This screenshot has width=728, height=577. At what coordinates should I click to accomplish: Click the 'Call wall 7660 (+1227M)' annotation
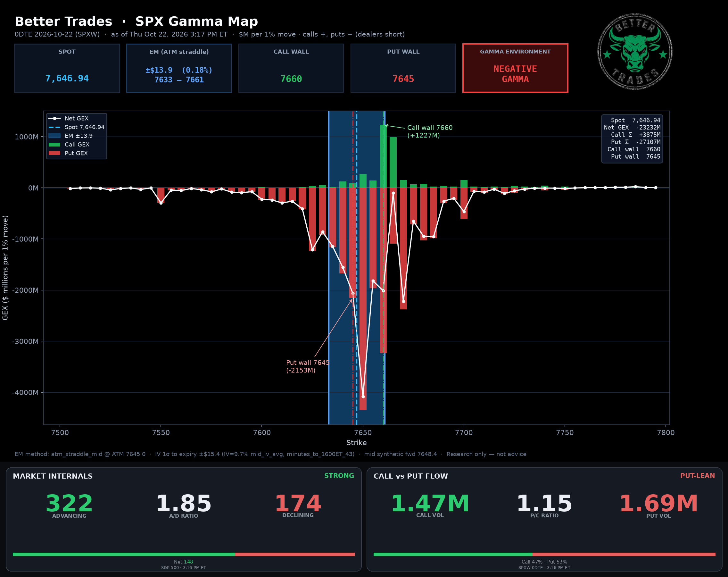point(430,131)
